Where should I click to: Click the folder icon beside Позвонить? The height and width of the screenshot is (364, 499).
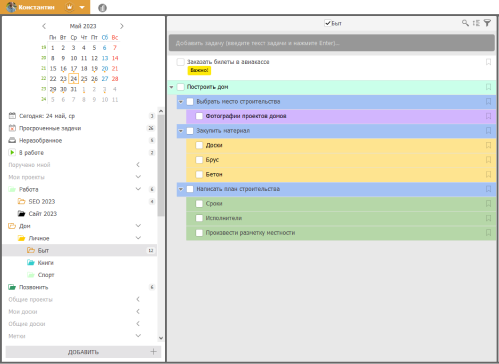[x=12, y=287]
